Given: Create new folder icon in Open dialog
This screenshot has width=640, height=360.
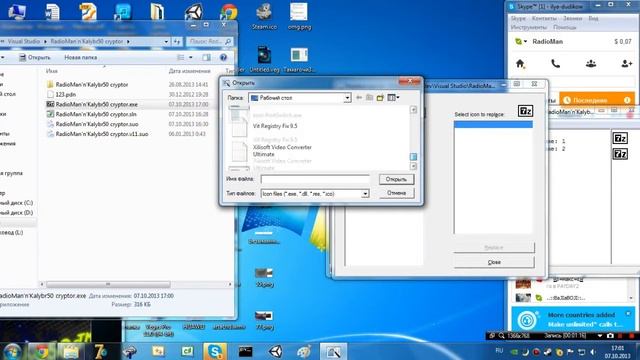Looking at the screenshot, I should [x=380, y=98].
